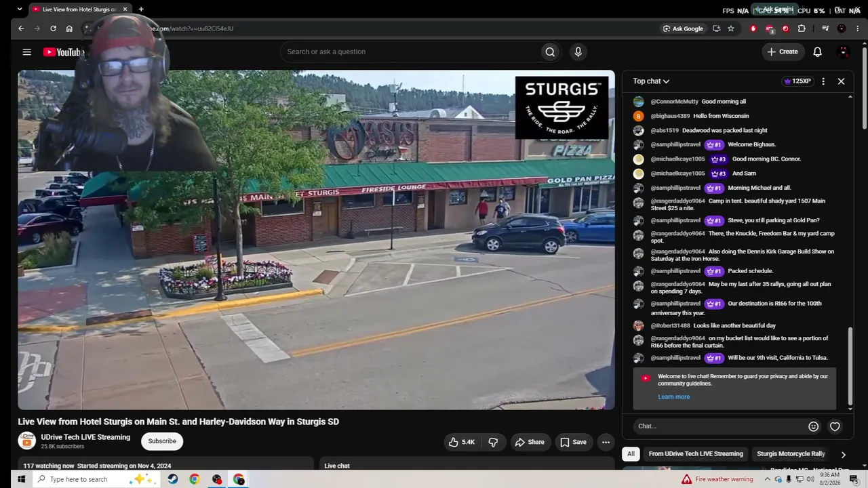
Task: Click the live video player
Action: click(x=316, y=240)
